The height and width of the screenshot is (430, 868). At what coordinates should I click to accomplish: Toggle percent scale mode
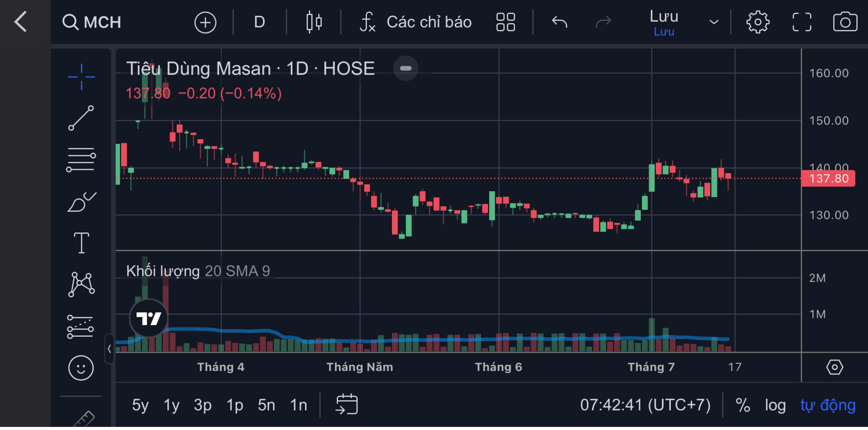743,405
